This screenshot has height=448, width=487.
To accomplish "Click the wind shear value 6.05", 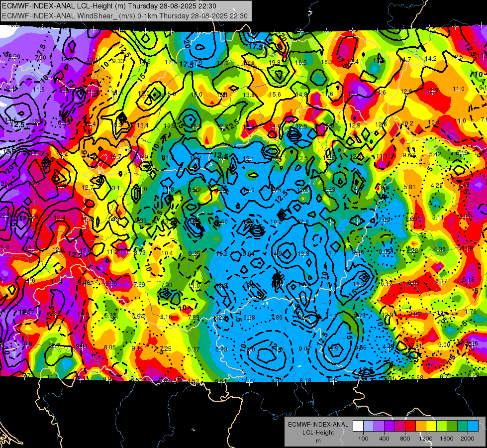I will 110,347.
